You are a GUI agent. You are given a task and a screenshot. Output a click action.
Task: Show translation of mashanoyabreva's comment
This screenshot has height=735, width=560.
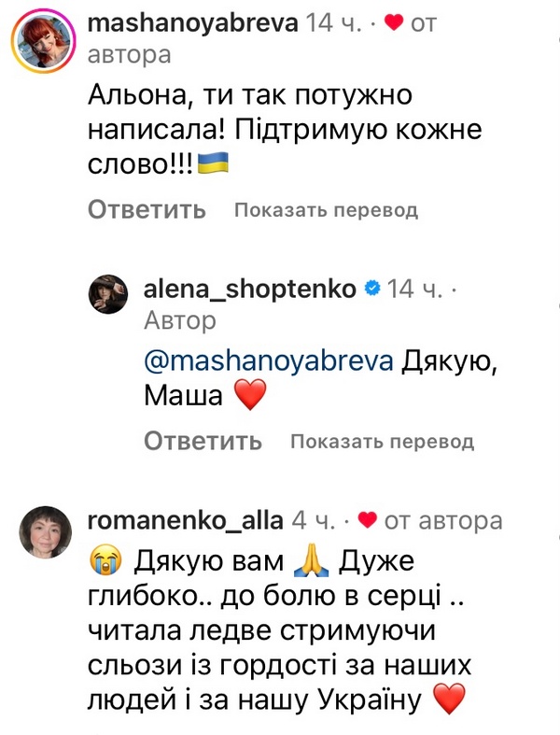[x=326, y=210]
